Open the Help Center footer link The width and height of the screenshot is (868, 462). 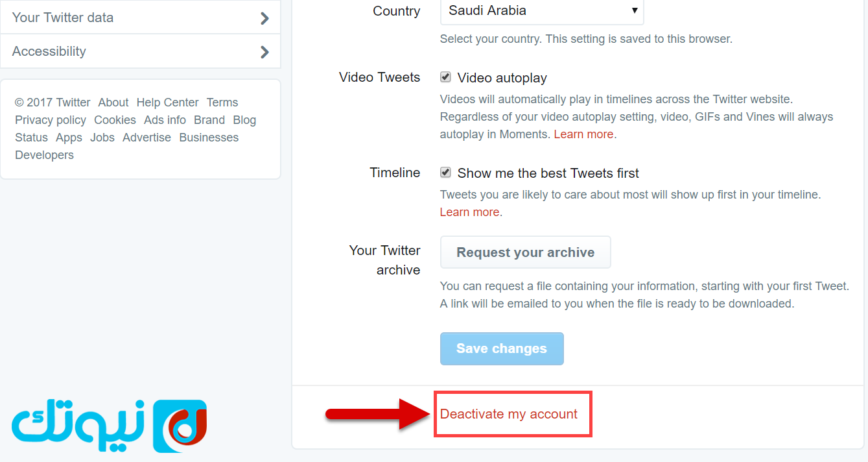click(x=167, y=103)
